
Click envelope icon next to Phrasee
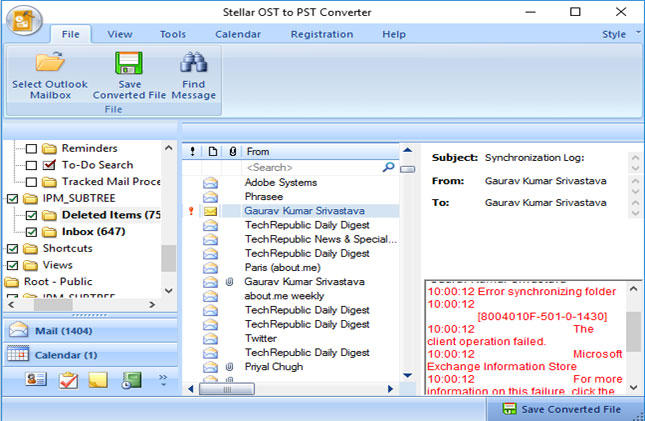click(x=210, y=197)
